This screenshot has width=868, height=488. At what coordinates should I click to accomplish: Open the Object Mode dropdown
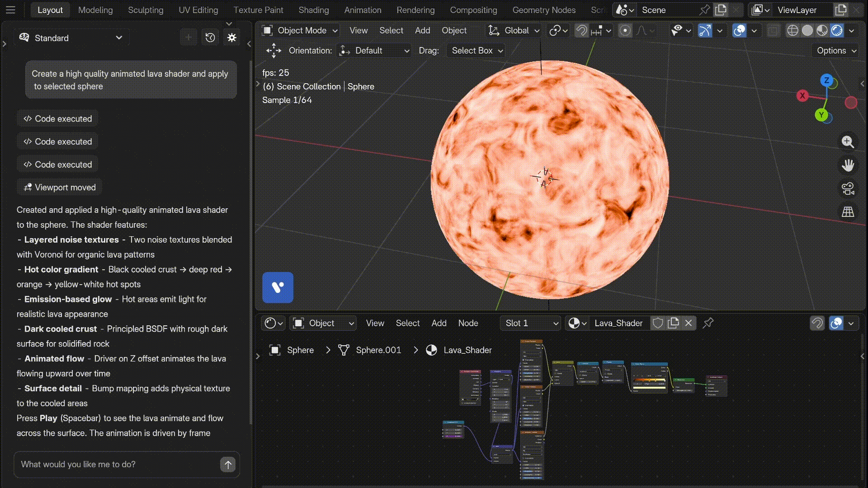(300, 31)
